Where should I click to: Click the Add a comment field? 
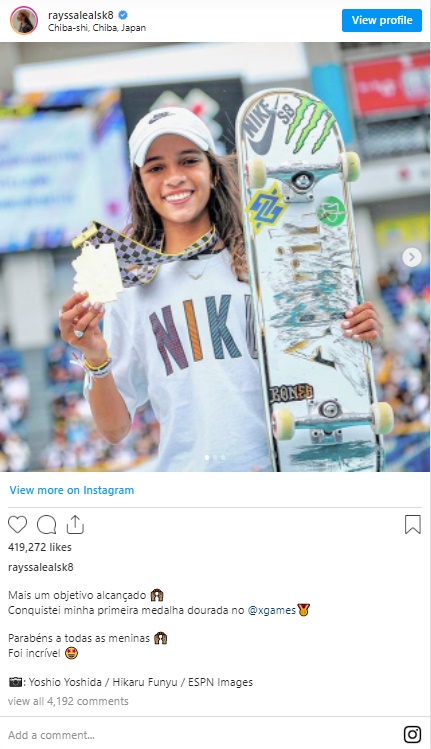tap(201, 735)
